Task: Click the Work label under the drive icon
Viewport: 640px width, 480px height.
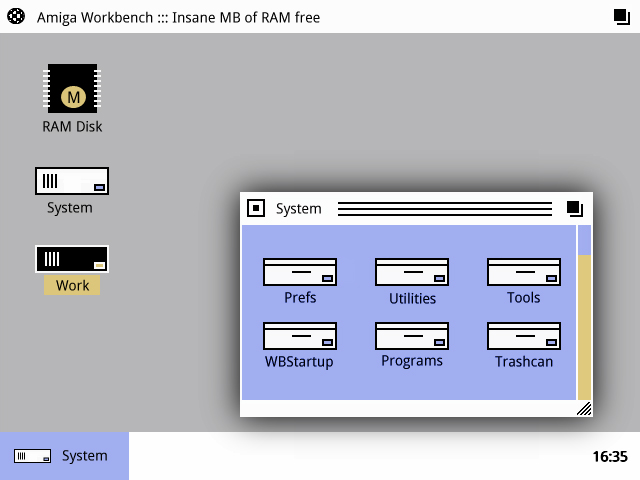Action: (x=72, y=285)
